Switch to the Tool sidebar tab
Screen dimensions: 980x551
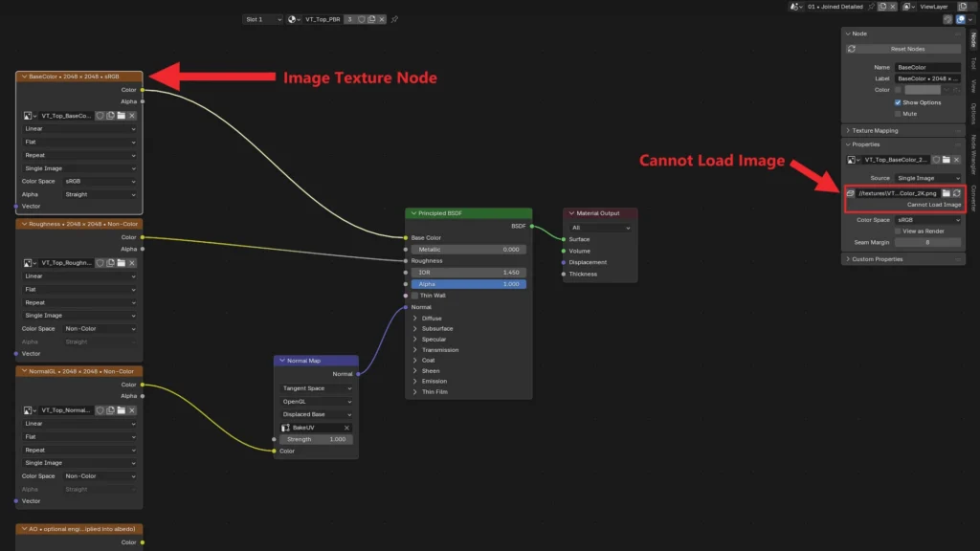click(973, 63)
